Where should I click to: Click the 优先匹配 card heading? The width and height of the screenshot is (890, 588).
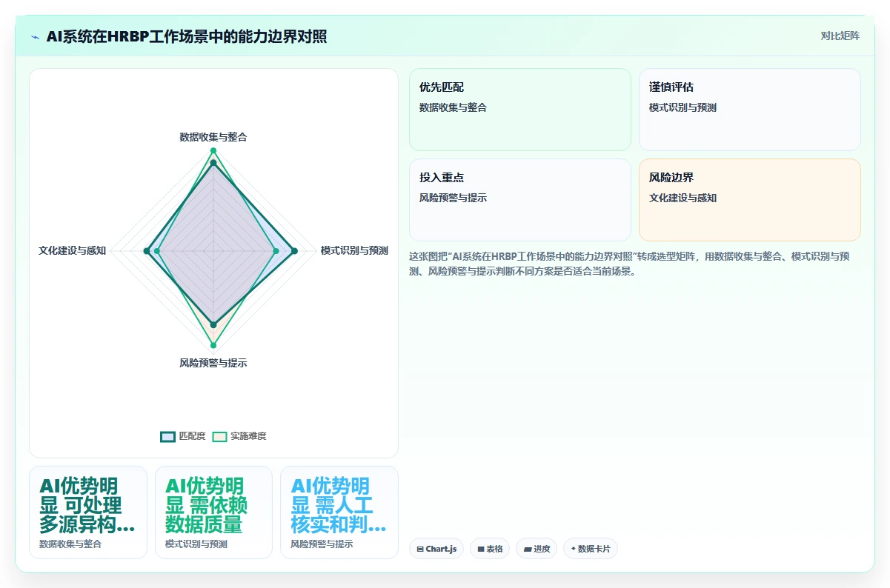pyautogui.click(x=442, y=87)
